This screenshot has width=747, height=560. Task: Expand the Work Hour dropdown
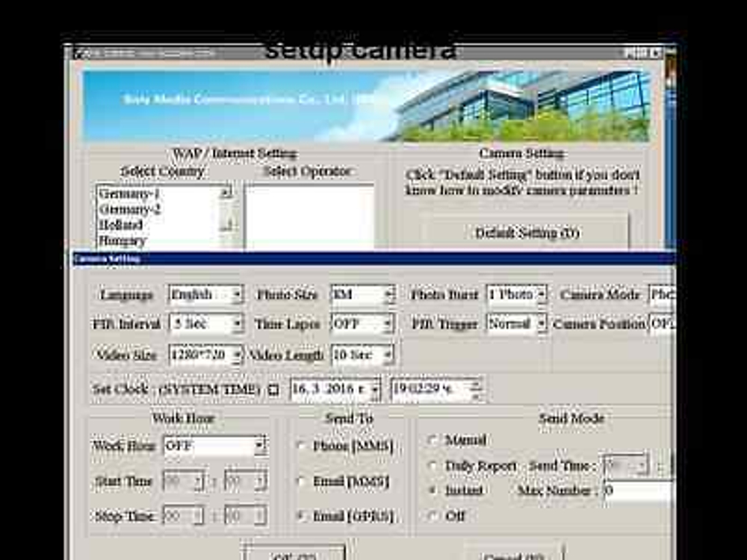click(x=260, y=447)
